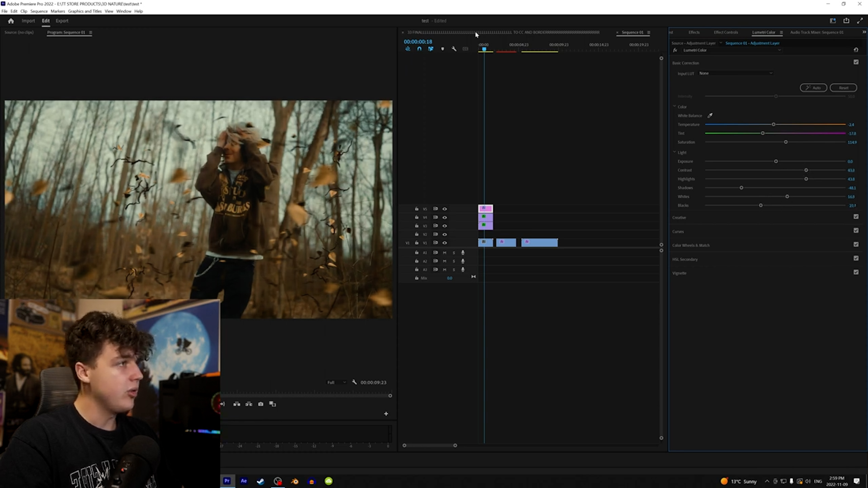Click the timeline timecode 00:00:00:18
Image resolution: width=868 pixels, height=488 pixels.
(x=418, y=42)
